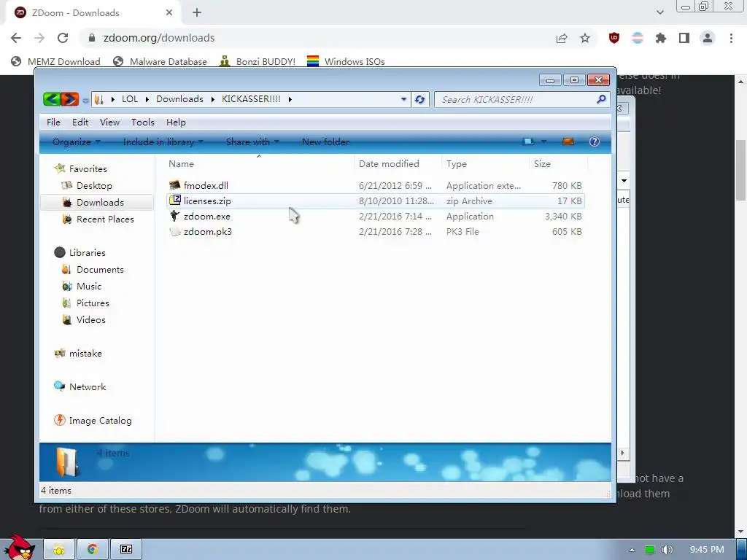
Task: Select the licenses.zip file icon
Action: [x=175, y=201]
